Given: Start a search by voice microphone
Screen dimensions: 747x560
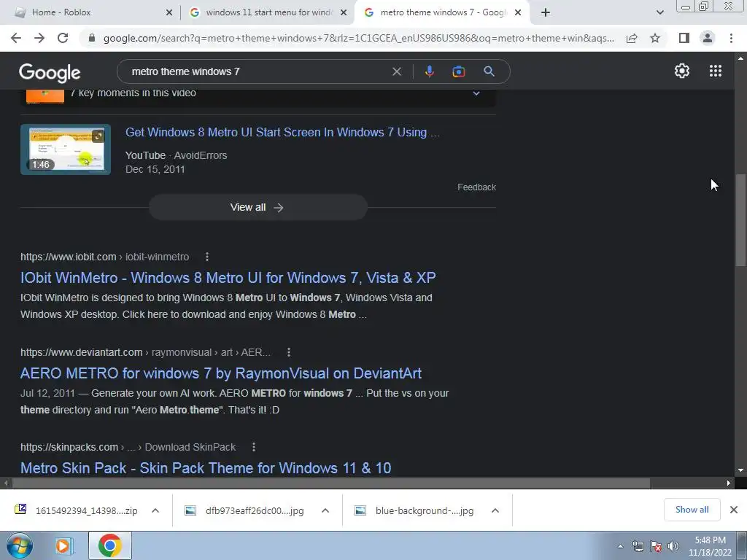Looking at the screenshot, I should [429, 71].
